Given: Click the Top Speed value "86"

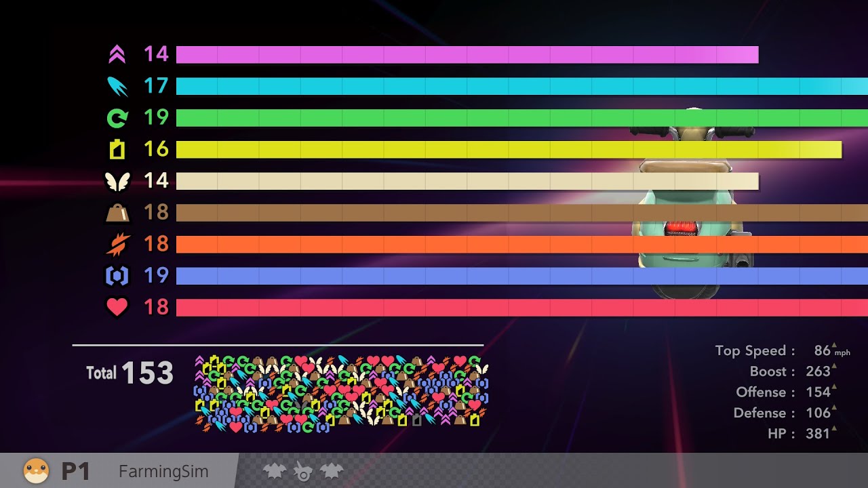Looking at the screenshot, I should [822, 350].
